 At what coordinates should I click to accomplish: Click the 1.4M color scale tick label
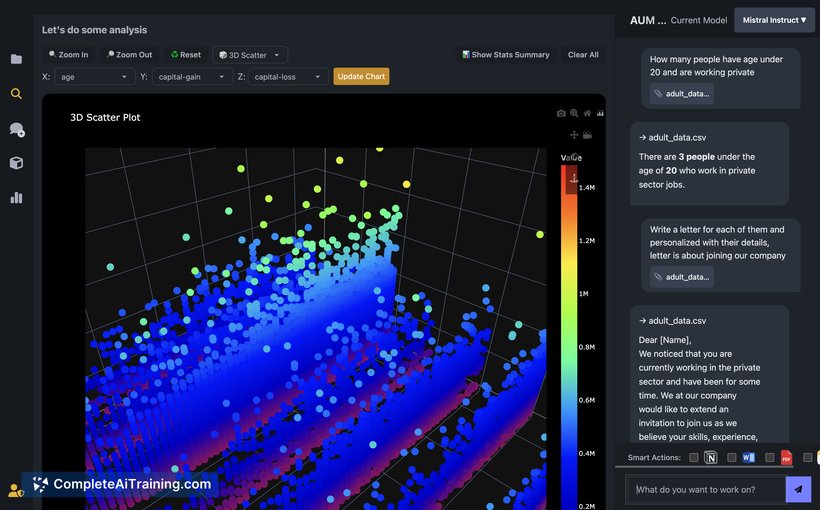click(x=587, y=187)
